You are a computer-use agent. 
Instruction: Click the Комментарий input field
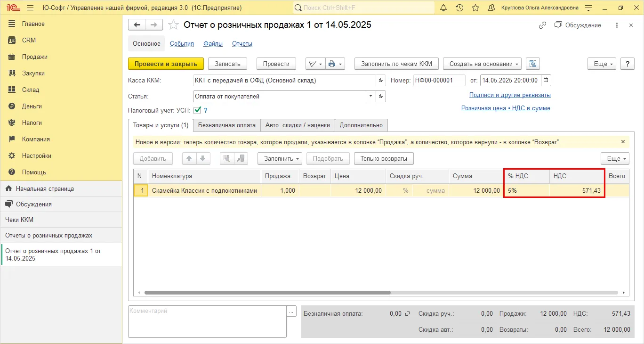point(207,321)
